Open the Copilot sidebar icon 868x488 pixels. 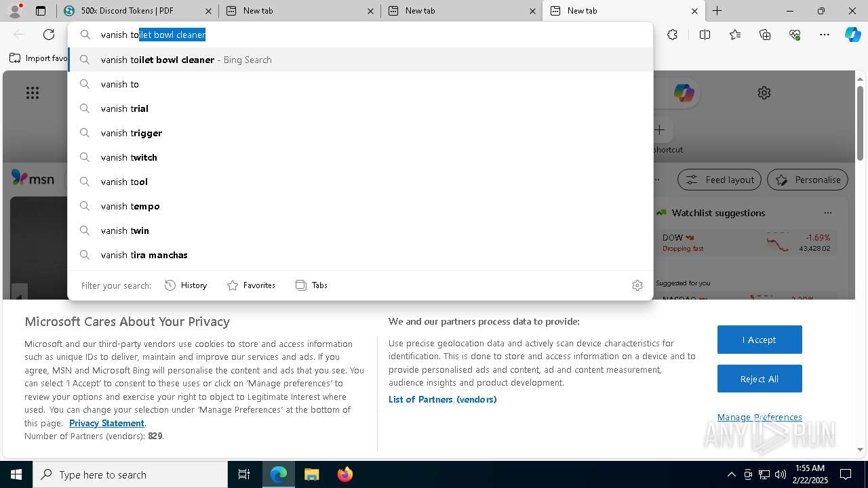(852, 35)
